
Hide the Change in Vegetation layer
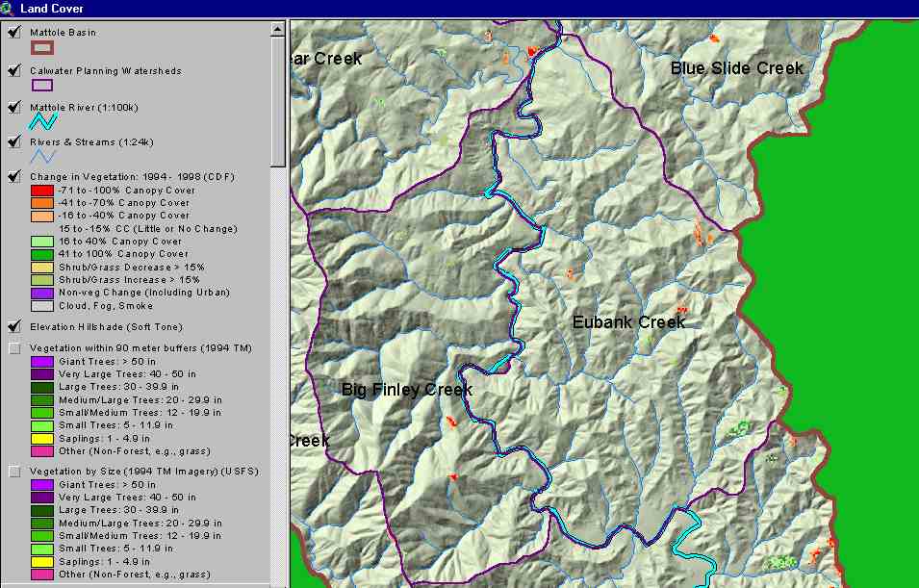pos(14,176)
